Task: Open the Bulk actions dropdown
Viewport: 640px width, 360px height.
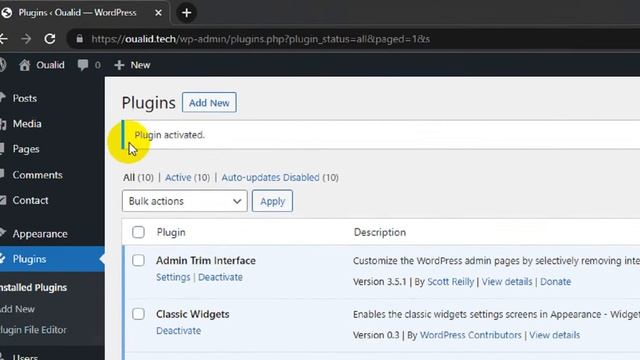Action: tap(184, 201)
